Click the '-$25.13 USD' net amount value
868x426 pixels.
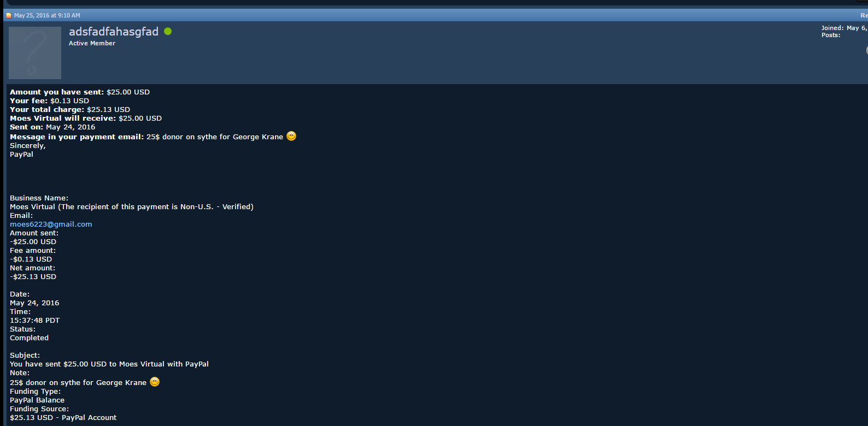pos(33,277)
